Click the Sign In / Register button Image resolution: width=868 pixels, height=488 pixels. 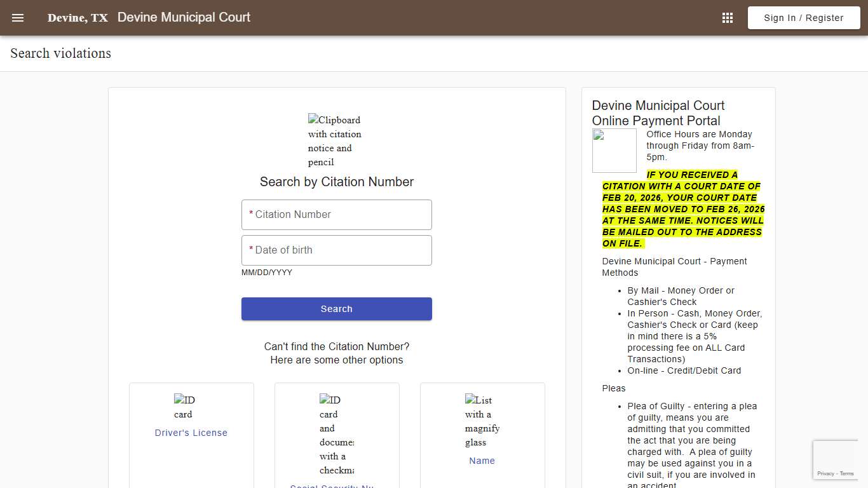(803, 17)
